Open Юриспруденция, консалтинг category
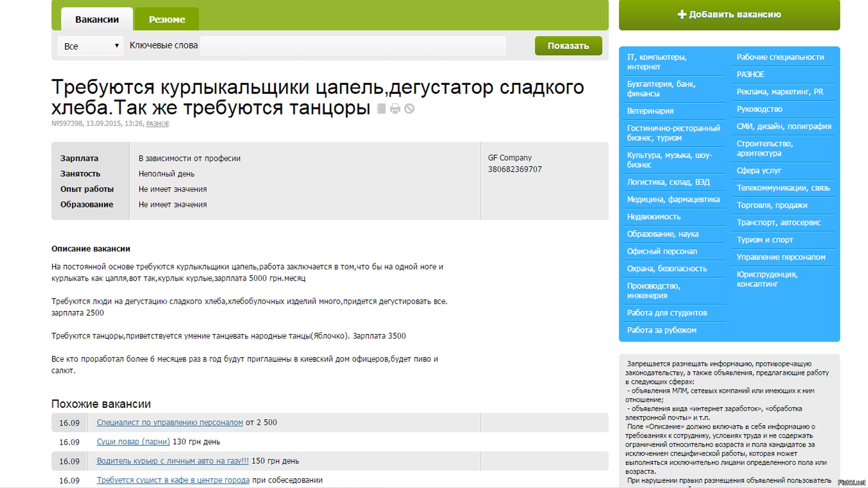 [767, 279]
